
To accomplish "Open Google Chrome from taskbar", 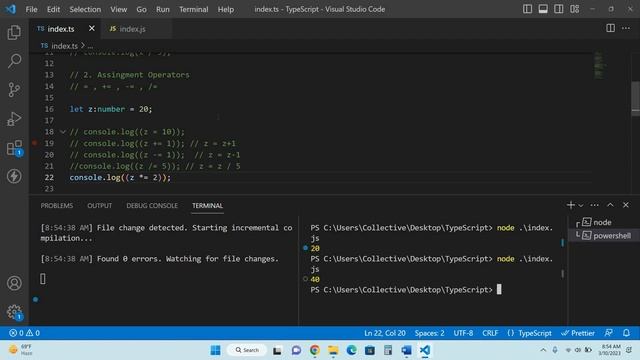I will coord(314,350).
